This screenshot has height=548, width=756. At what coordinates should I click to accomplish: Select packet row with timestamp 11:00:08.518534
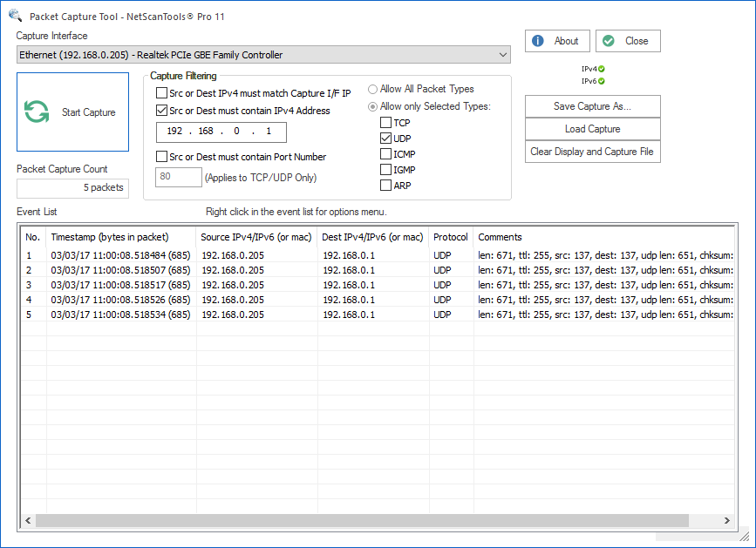378,315
